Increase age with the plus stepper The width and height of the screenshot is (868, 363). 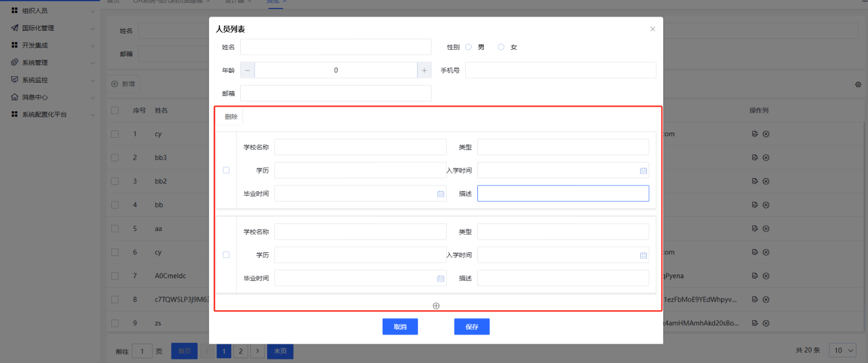[424, 70]
